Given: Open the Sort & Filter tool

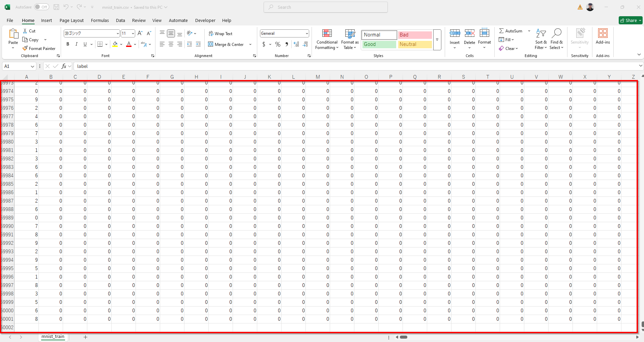Looking at the screenshot, I should tap(541, 40).
